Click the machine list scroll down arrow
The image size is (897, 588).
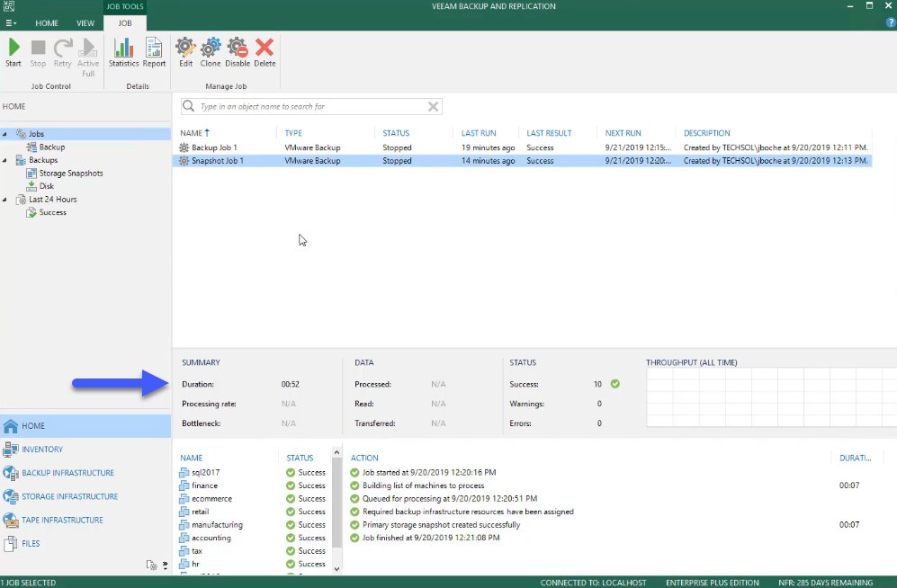click(x=336, y=569)
